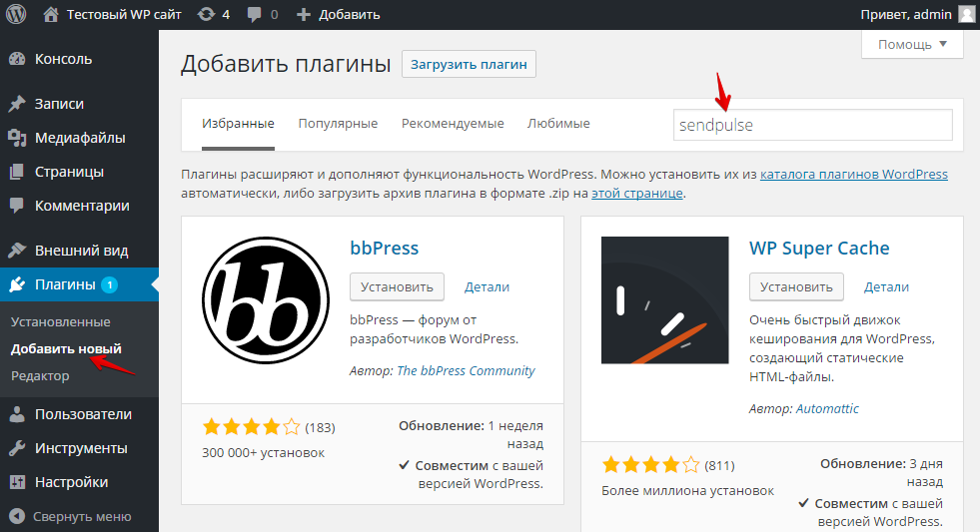This screenshot has height=532, width=980.
Task: Click the 'Более миллиона установок' text
Action: pos(687,491)
